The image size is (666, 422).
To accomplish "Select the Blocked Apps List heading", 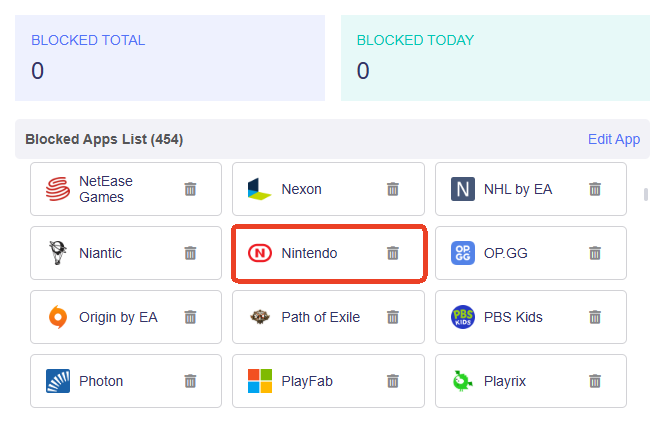I will click(x=104, y=139).
